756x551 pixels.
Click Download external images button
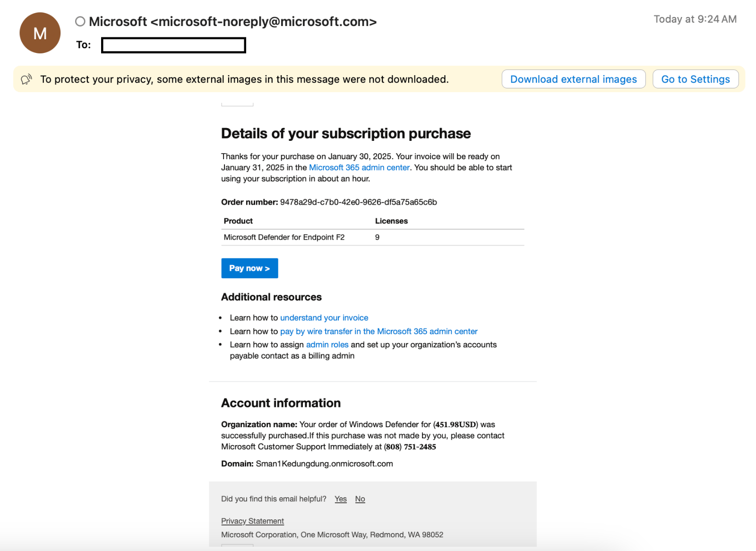pos(574,79)
